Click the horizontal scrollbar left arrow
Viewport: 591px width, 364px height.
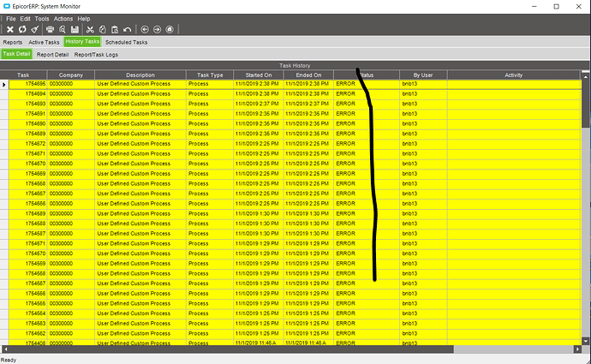click(5, 349)
